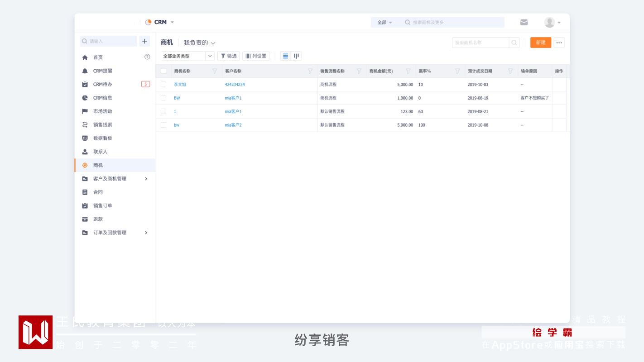Switch to the list view icon

(285, 56)
